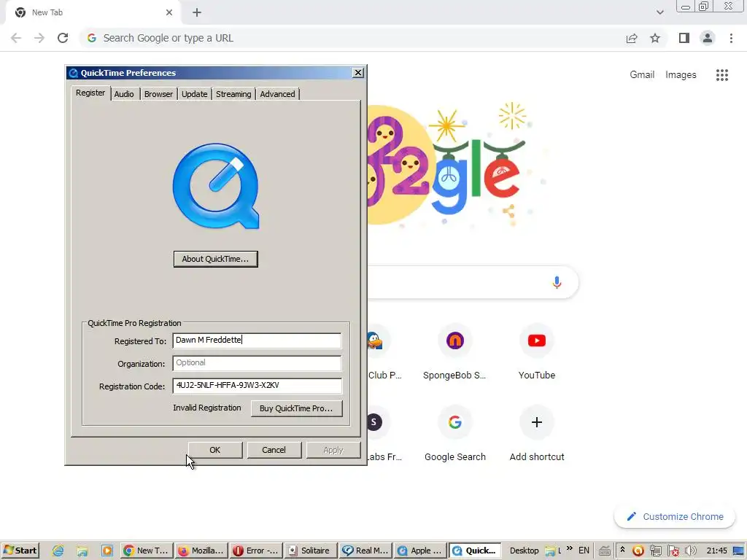Viewport: 747px width, 560px height.
Task: Launch media player from quick launch
Action: 107,551
